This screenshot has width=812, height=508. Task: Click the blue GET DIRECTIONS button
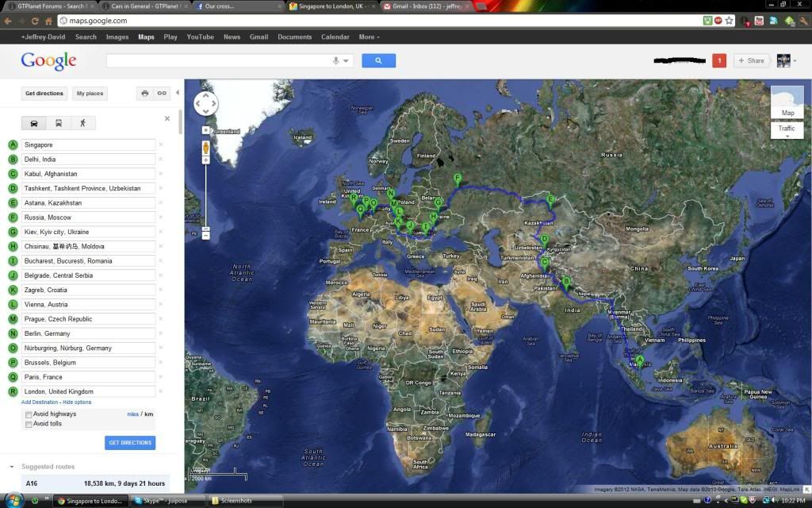[x=130, y=443]
